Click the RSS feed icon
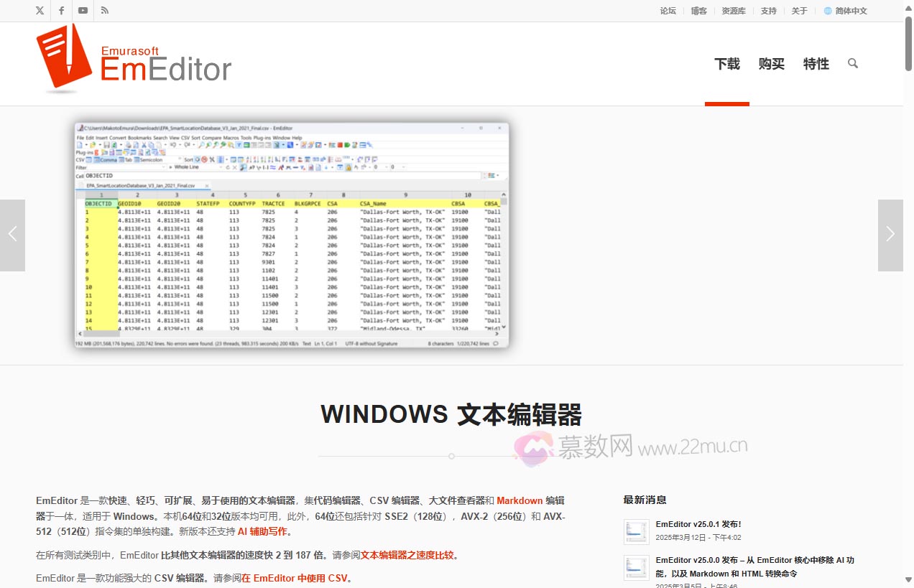Image resolution: width=914 pixels, height=588 pixels. 105,11
